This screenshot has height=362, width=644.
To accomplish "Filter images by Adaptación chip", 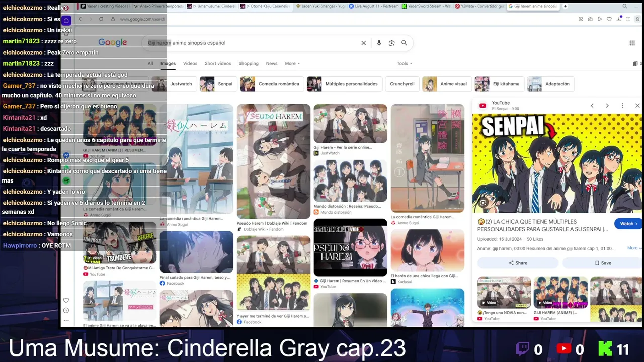I will [551, 84].
